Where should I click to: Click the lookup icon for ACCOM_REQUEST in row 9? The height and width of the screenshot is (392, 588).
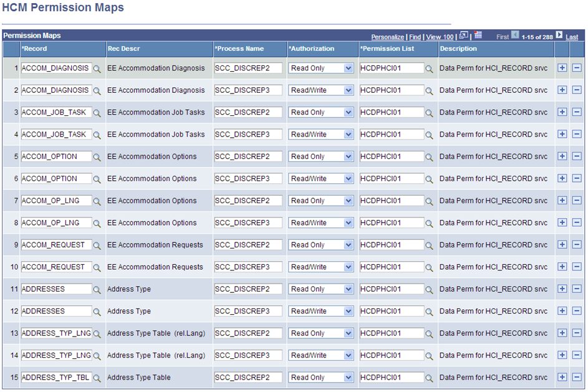(x=97, y=244)
